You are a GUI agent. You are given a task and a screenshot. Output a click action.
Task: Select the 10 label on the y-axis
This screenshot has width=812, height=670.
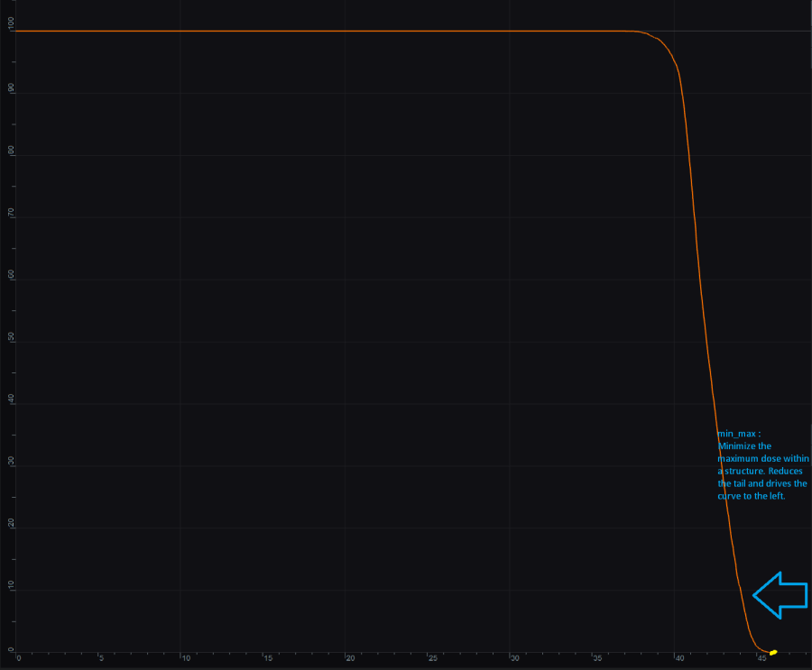12,586
